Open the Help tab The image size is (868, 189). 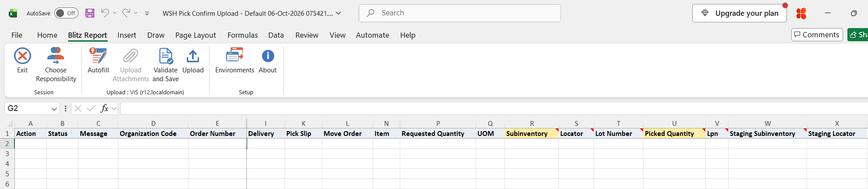pos(408,35)
